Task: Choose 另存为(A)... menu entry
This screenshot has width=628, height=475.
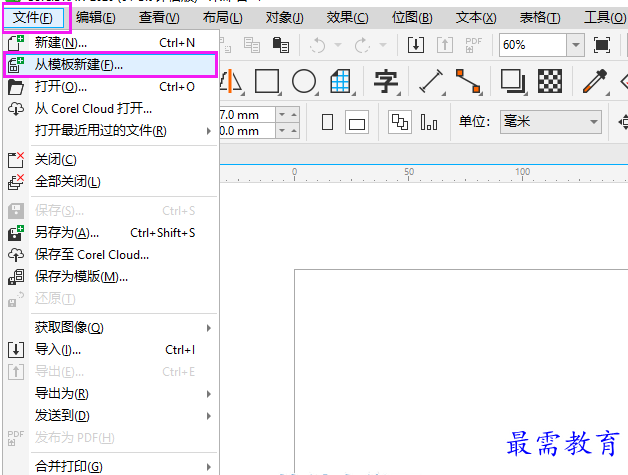Action: (111, 233)
